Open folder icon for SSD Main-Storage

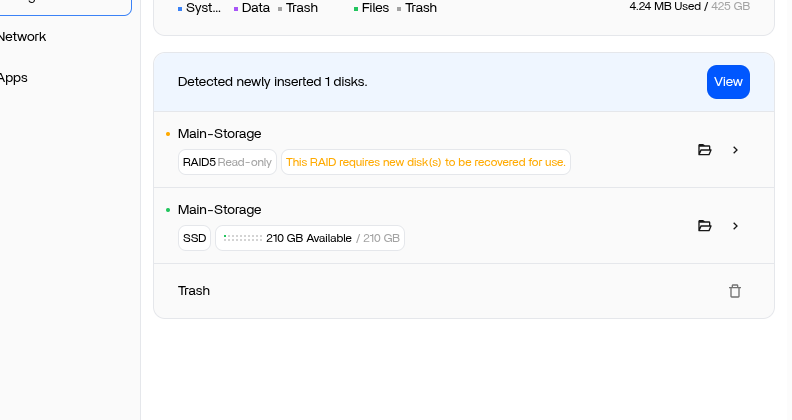[705, 226]
